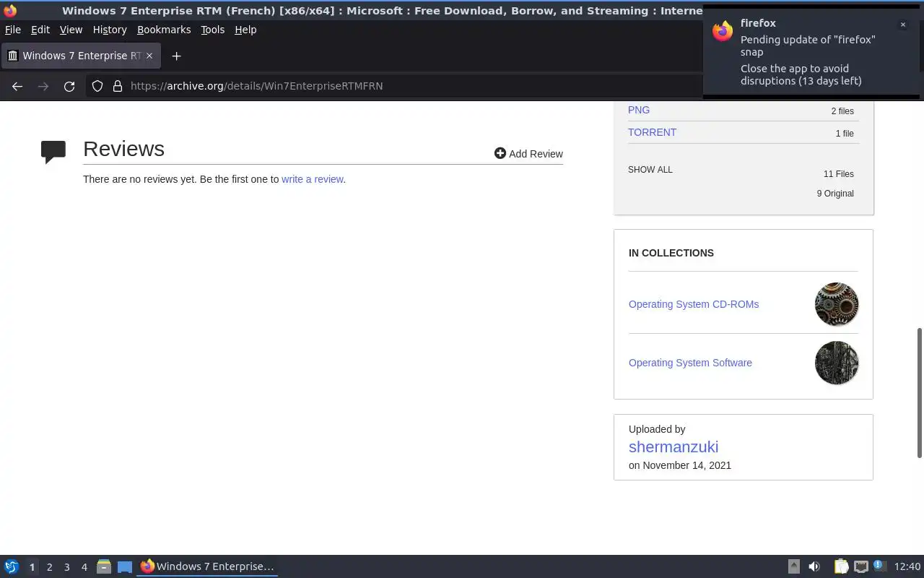The image size is (924, 578).
Task: Open Operating System Software collection link
Action: pos(690,363)
